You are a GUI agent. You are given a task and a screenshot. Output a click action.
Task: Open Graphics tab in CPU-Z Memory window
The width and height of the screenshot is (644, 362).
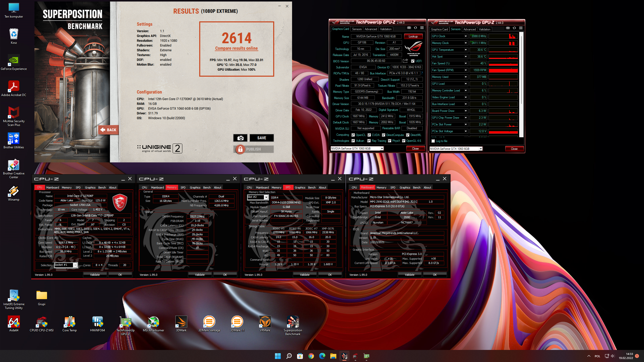point(195,188)
